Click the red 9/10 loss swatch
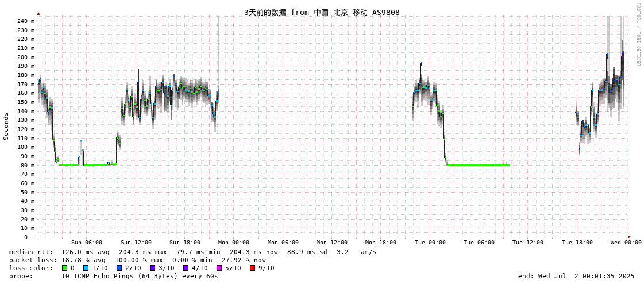The width and height of the screenshot is (644, 284). [x=252, y=268]
